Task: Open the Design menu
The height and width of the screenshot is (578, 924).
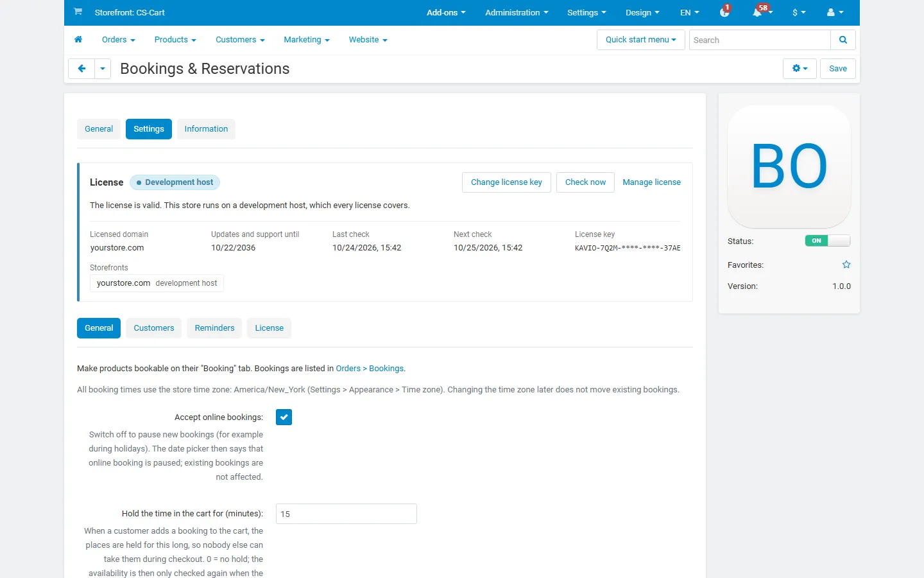Action: [642, 12]
